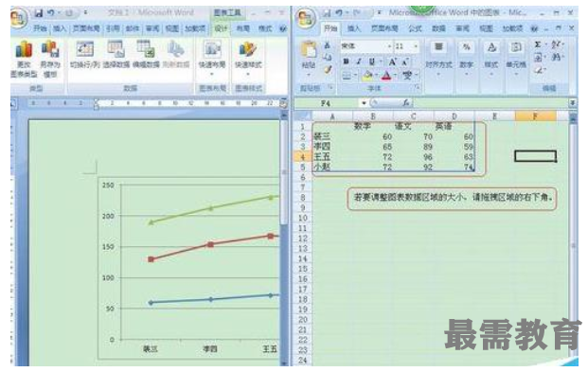This screenshot has width=588, height=372.
Task: Open the font size 11 dropdown
Action: [416, 46]
